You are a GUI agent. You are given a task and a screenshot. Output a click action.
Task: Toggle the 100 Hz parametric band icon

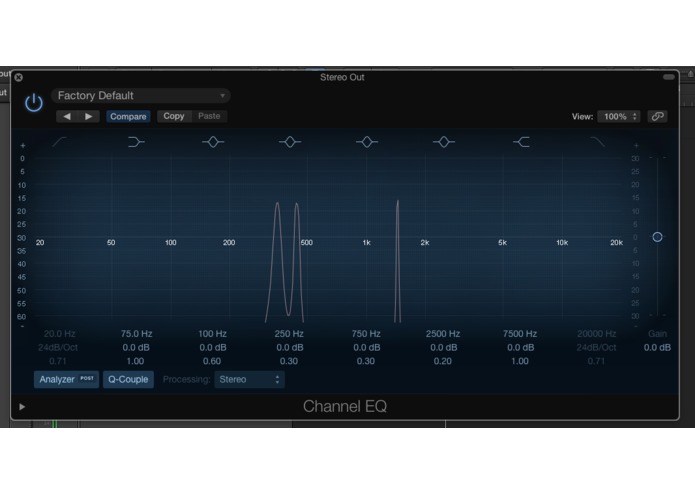click(213, 142)
